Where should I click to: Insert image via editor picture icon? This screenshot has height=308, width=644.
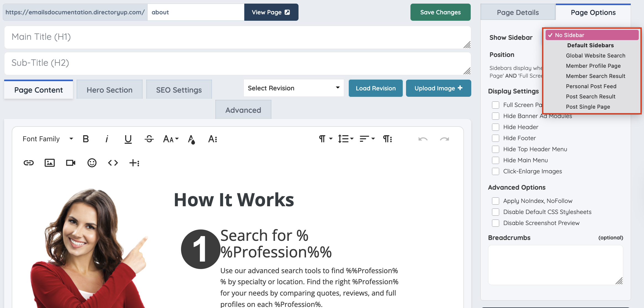(x=50, y=163)
